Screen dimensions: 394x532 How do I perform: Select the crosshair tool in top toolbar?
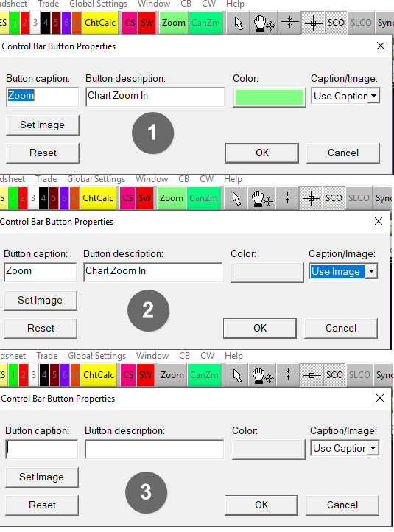(313, 23)
